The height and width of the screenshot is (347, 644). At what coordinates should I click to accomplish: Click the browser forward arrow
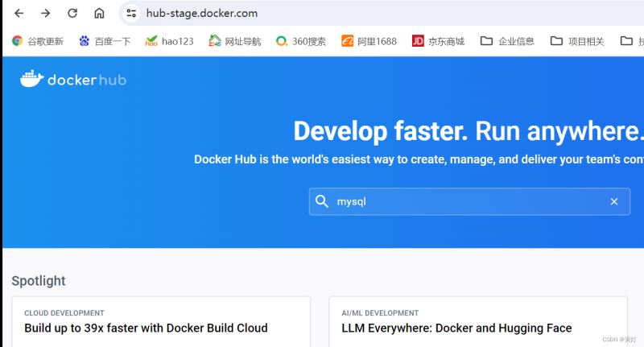click(46, 13)
